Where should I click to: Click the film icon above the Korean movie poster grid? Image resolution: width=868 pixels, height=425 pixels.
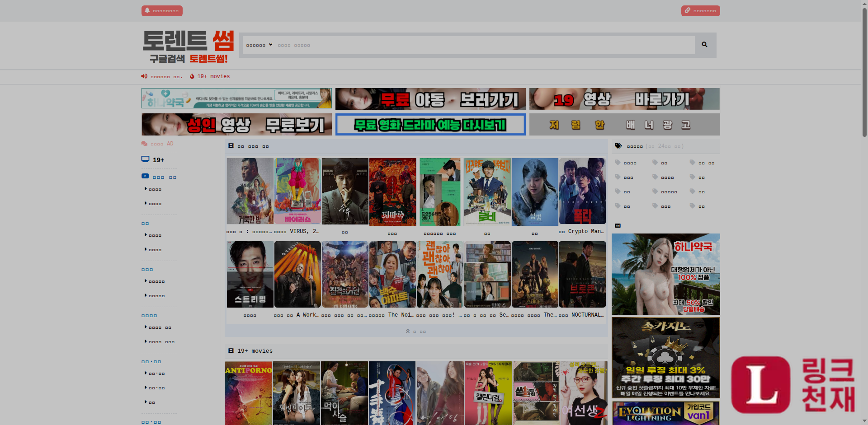pyautogui.click(x=231, y=146)
